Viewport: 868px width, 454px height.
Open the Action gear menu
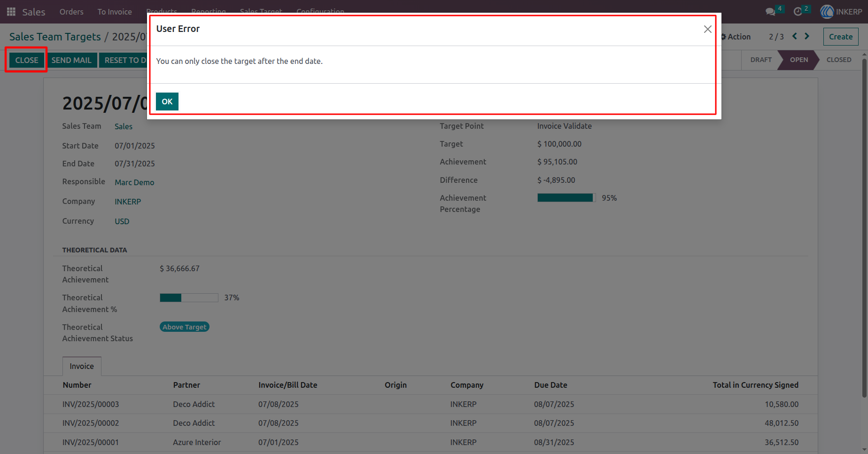[x=736, y=37]
